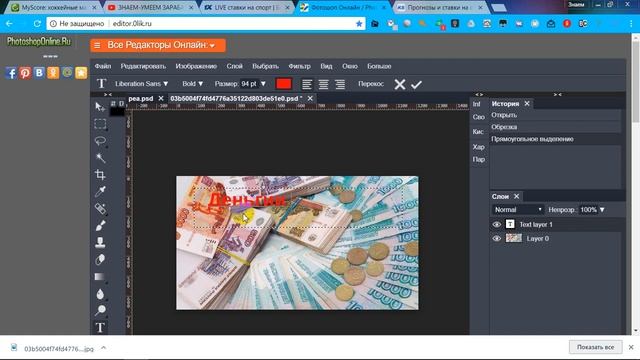Close the История panel tab
Viewport: 640px width, 360px height.
pyautogui.click(x=527, y=104)
